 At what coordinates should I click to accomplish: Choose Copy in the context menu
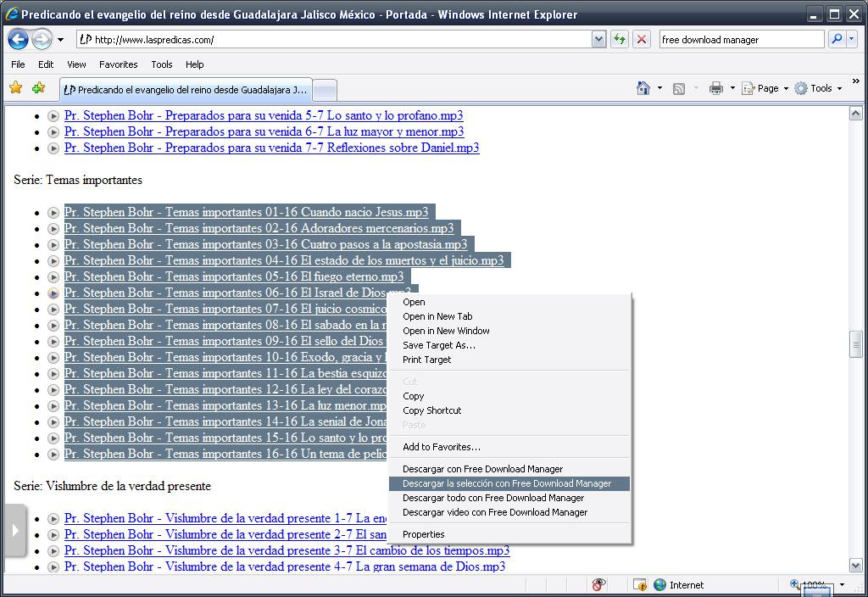pos(414,396)
